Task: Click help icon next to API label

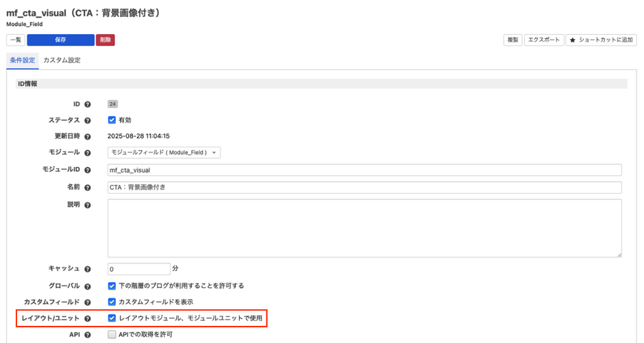Action: coord(88,335)
